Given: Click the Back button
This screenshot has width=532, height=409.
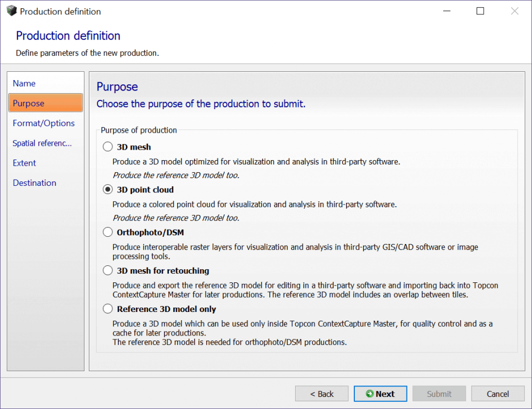Looking at the screenshot, I should 321,394.
